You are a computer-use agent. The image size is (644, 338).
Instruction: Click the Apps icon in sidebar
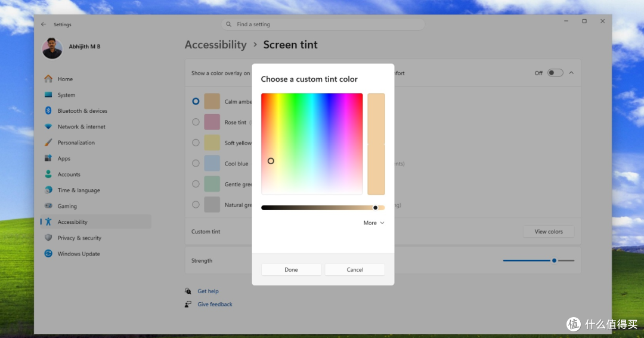[x=48, y=158]
